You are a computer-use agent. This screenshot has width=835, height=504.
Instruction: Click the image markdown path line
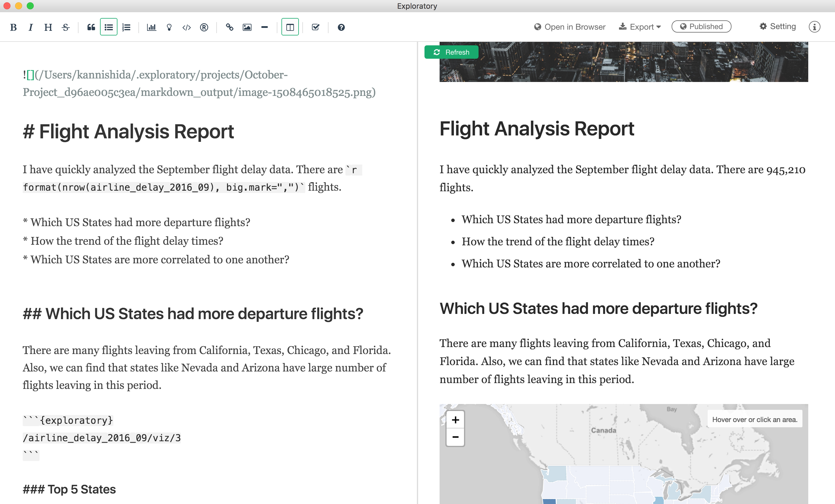[x=199, y=83]
